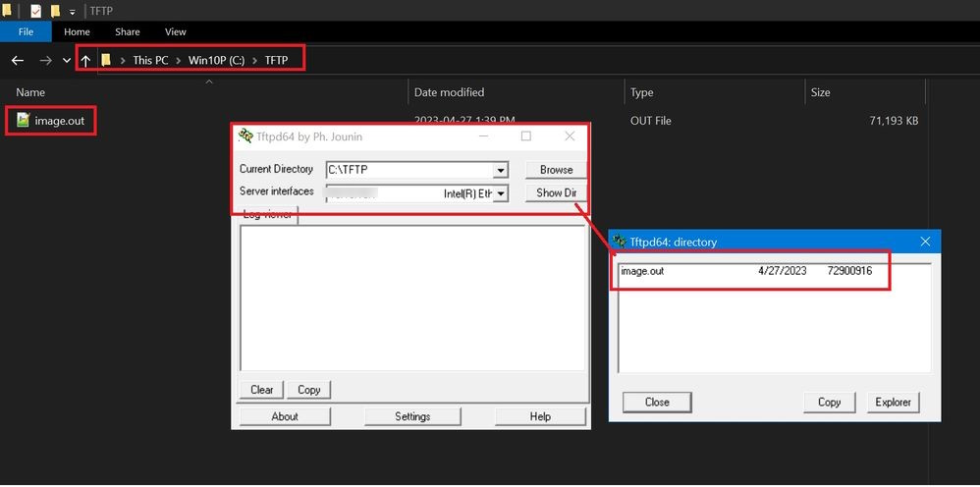Sort files by Name column header
This screenshot has width=980, height=487.
click(x=30, y=92)
